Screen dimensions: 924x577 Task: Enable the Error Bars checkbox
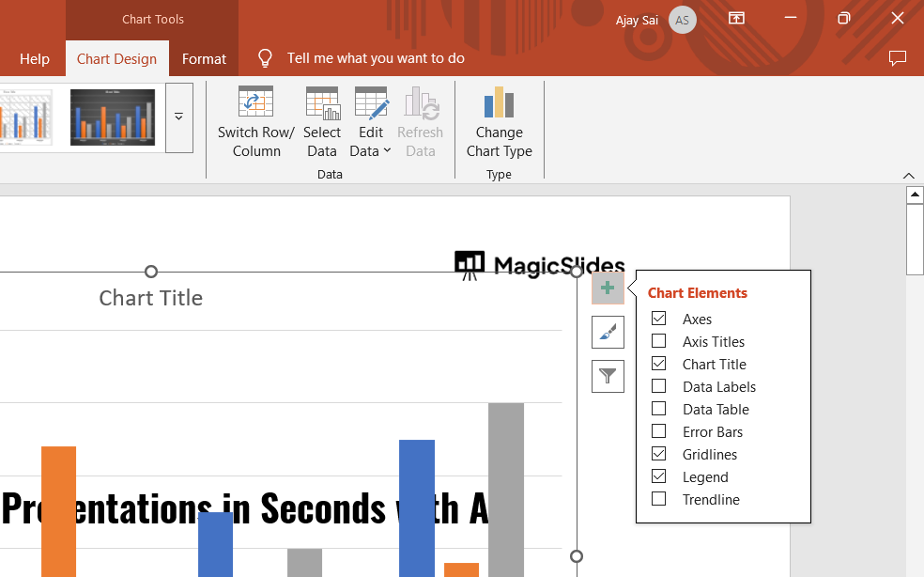659,431
